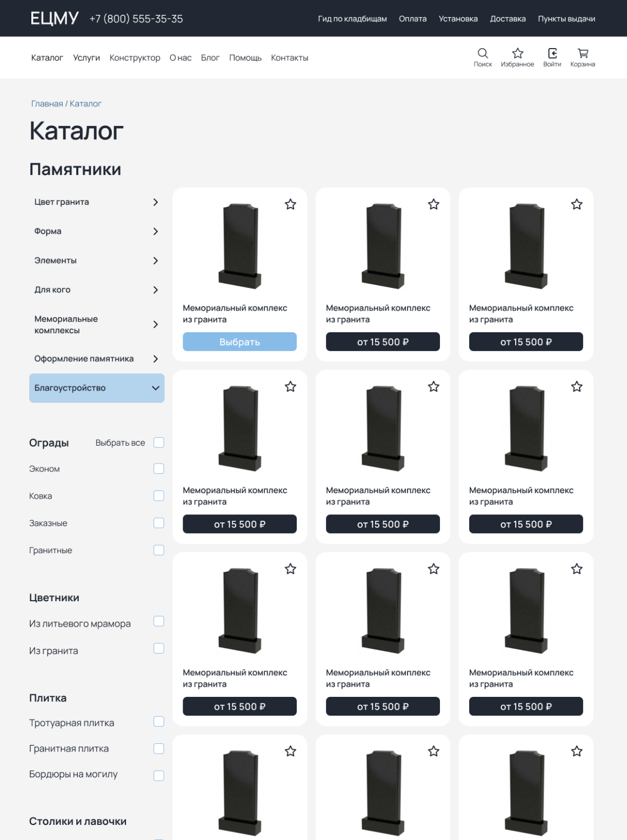Add third-row left card to favorites
This screenshot has height=840, width=627.
[x=290, y=569]
